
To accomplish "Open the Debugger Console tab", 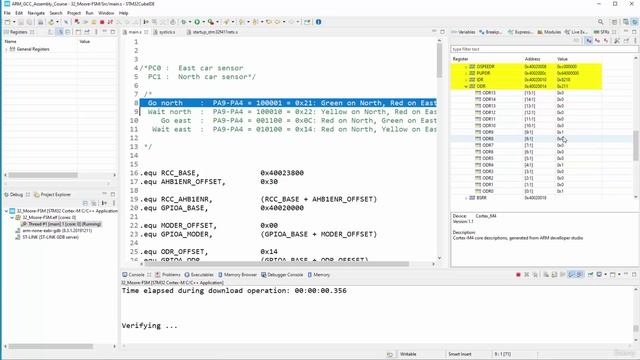I will (x=282, y=275).
